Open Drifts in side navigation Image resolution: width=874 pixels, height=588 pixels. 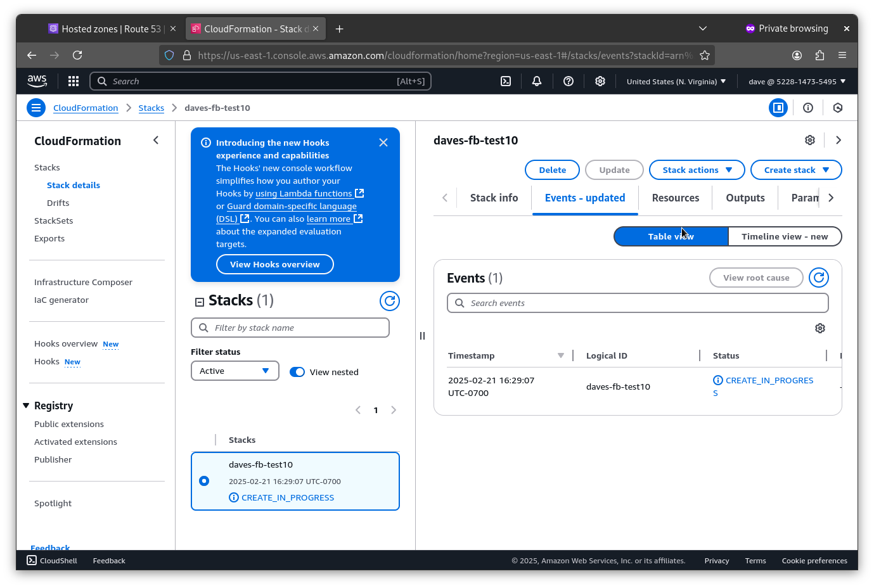tap(58, 203)
